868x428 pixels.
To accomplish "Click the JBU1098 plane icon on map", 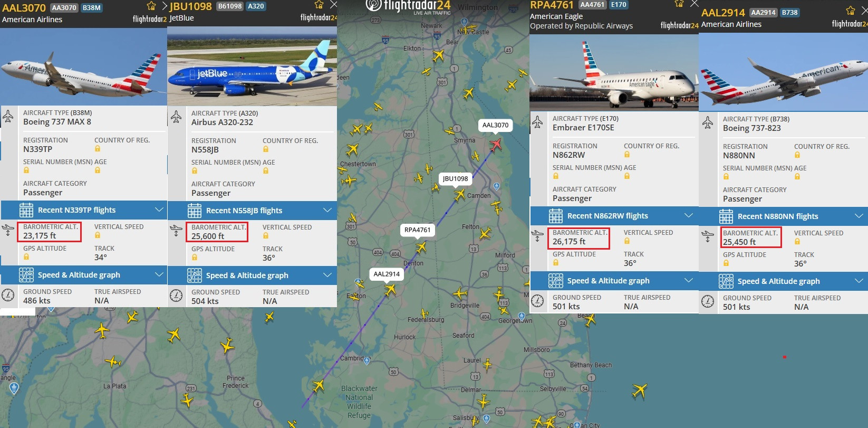I will tap(460, 195).
